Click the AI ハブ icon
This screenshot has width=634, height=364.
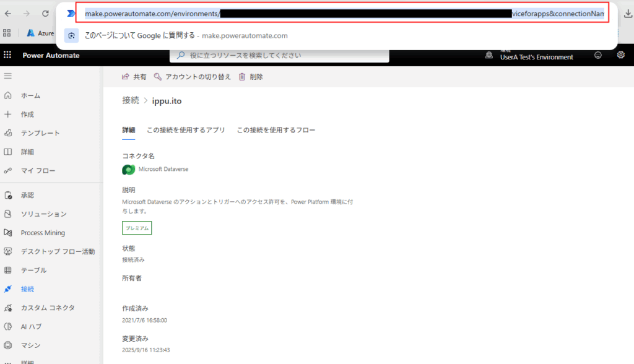pos(7,326)
